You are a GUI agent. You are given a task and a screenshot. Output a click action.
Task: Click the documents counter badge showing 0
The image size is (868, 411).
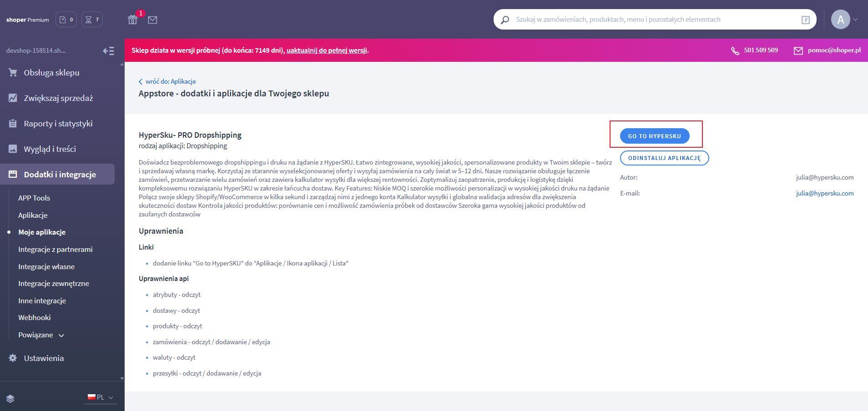pyautogui.click(x=66, y=20)
